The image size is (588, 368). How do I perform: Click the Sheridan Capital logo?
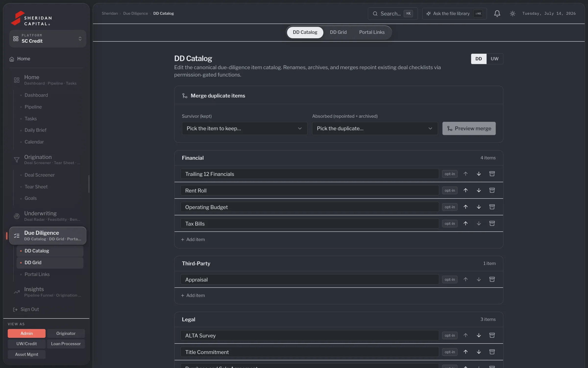pyautogui.click(x=31, y=18)
